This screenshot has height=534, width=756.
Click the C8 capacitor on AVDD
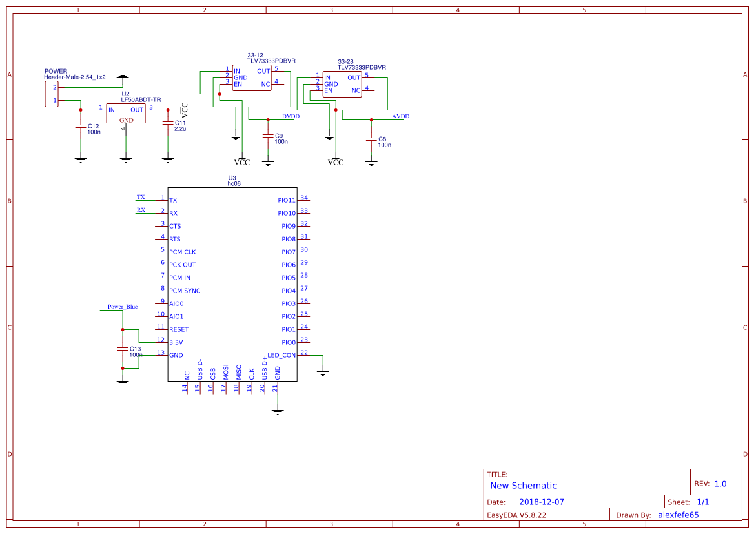tap(371, 139)
